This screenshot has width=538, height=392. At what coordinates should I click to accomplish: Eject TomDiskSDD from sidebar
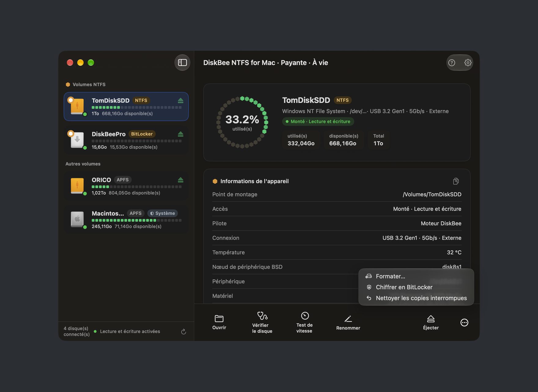click(181, 100)
